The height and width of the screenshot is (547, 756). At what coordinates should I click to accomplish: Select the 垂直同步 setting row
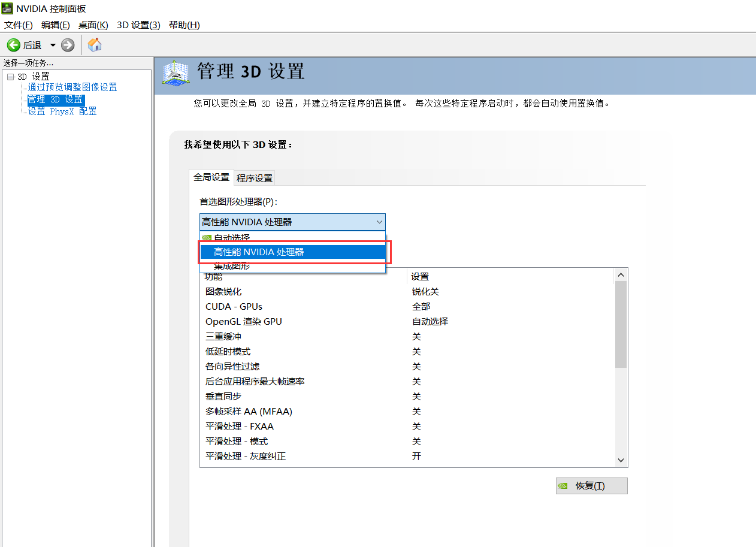coord(407,397)
